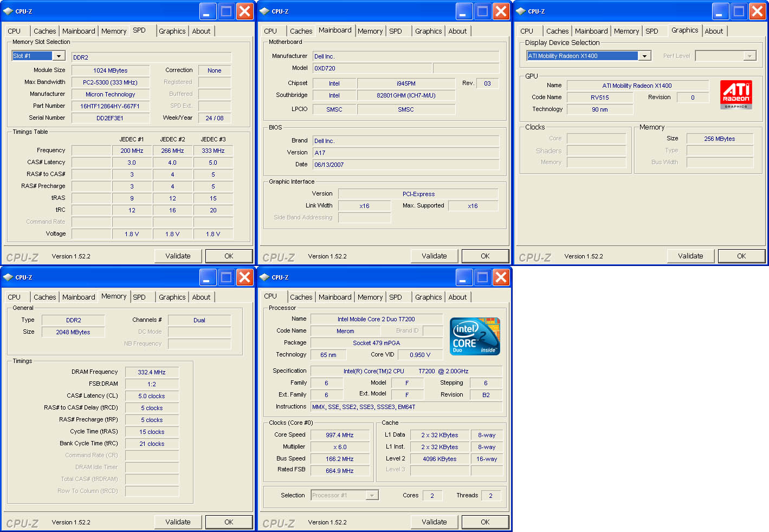
Task: Minimize the CPU-Z window showing Memory tab
Action: [x=208, y=277]
